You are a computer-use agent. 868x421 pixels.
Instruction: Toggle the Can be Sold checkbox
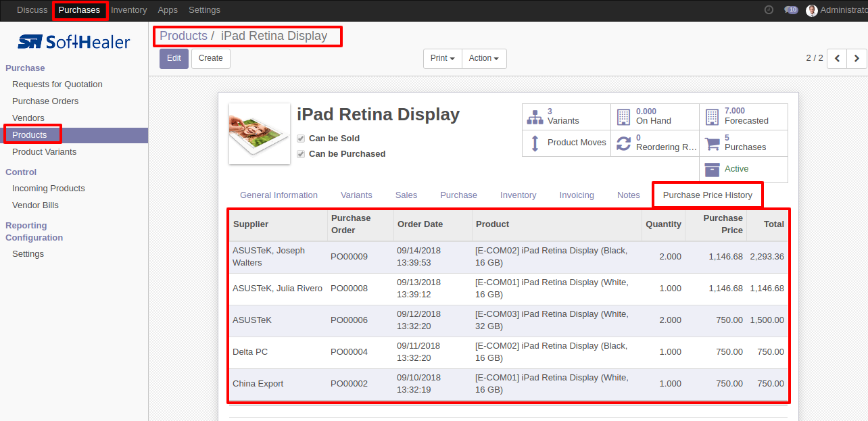coord(301,139)
